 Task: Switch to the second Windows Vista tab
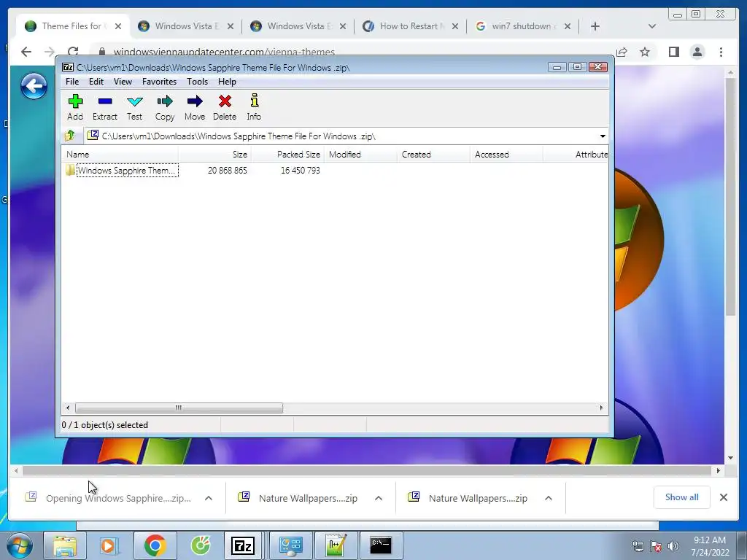coord(298,26)
